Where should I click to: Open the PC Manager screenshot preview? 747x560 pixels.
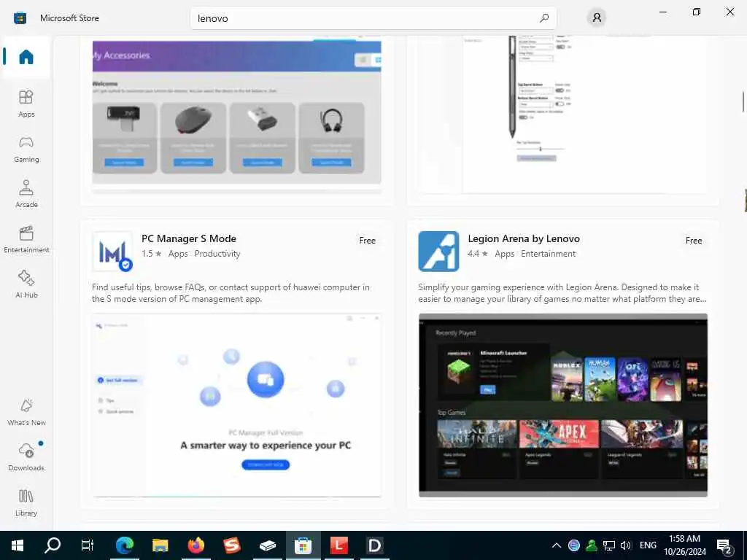(237, 405)
